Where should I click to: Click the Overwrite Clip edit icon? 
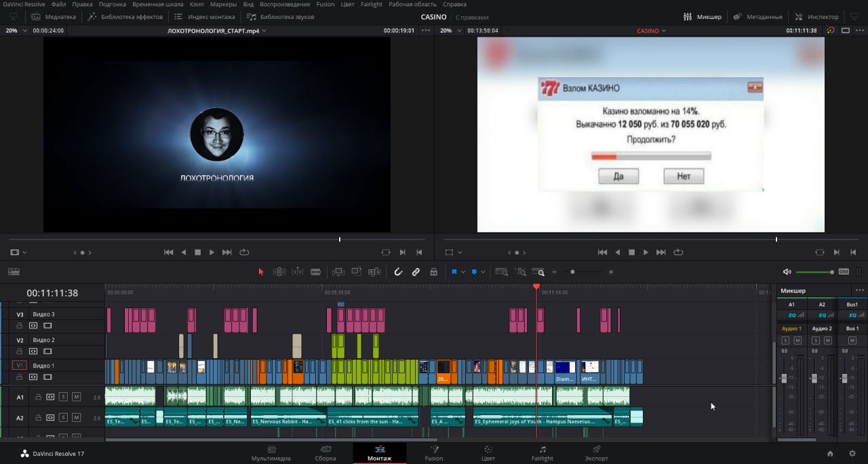[357, 271]
